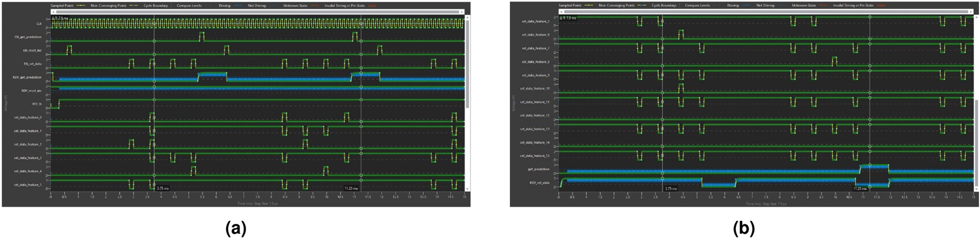
Task: Select the EN_reset_acc signal label
Action: (33, 50)
